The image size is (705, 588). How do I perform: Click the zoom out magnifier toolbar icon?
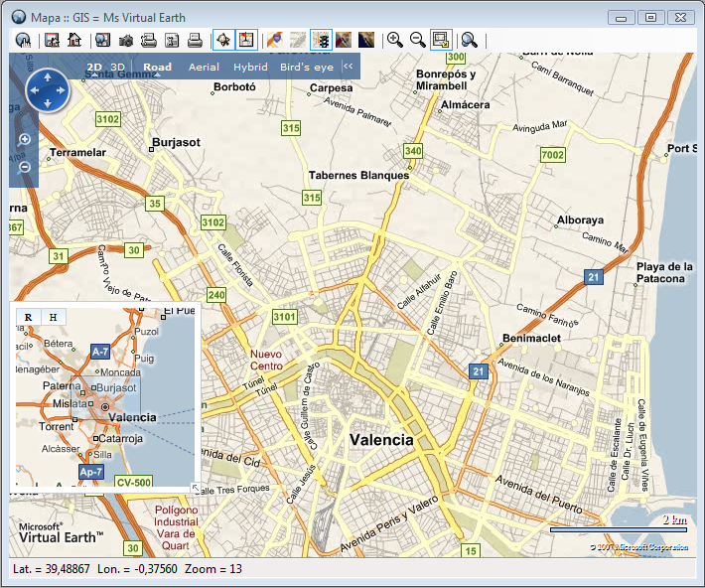tap(418, 40)
